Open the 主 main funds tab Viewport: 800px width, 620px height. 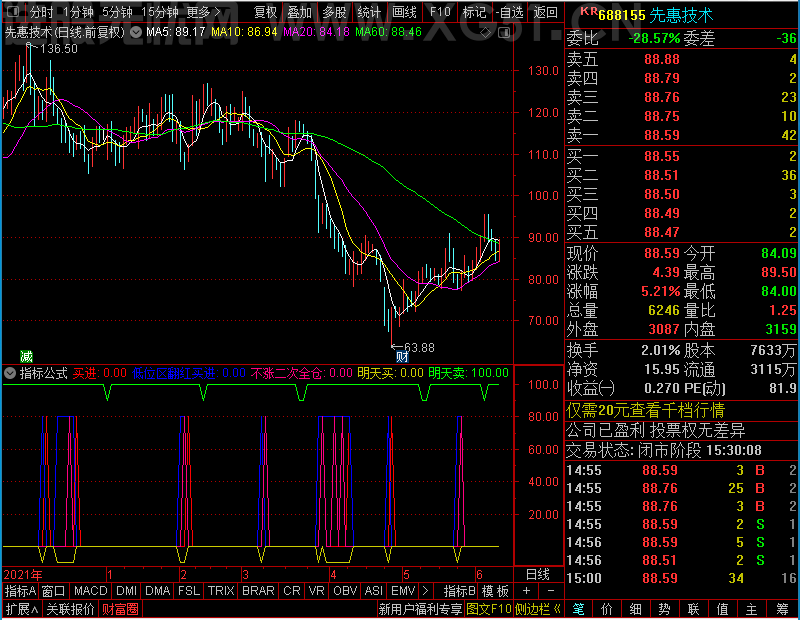pyautogui.click(x=752, y=609)
